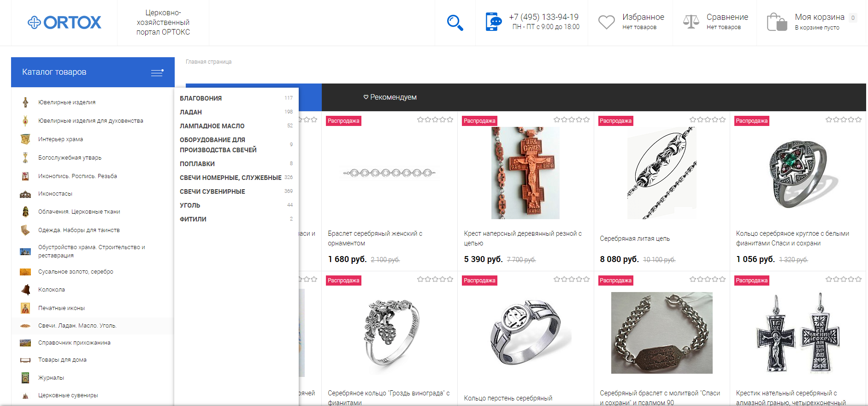Open Церковные сувениры category

(68, 395)
